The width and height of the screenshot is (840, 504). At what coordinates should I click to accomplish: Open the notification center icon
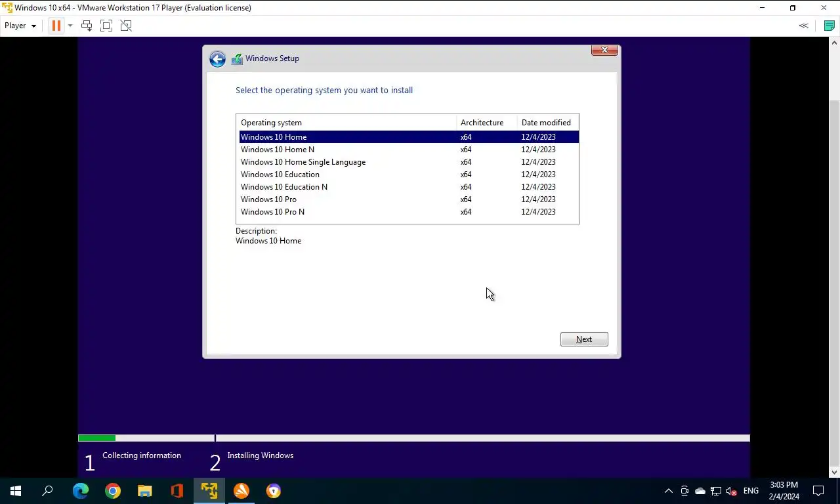pyautogui.click(x=818, y=491)
